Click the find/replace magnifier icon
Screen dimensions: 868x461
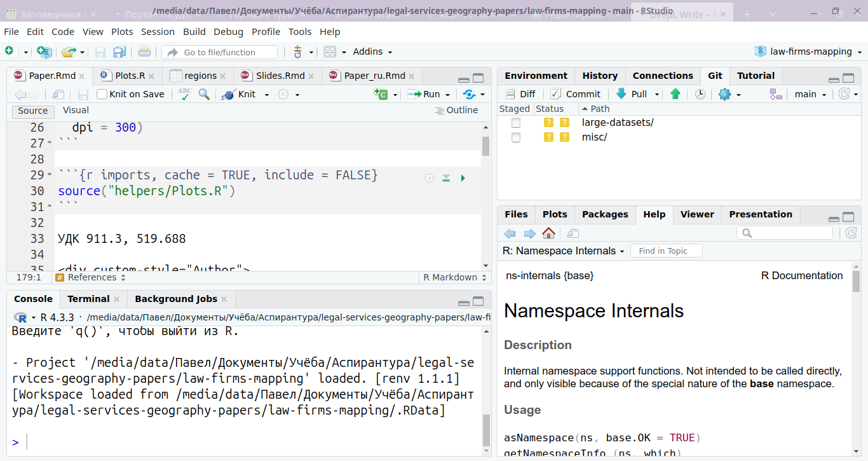204,94
